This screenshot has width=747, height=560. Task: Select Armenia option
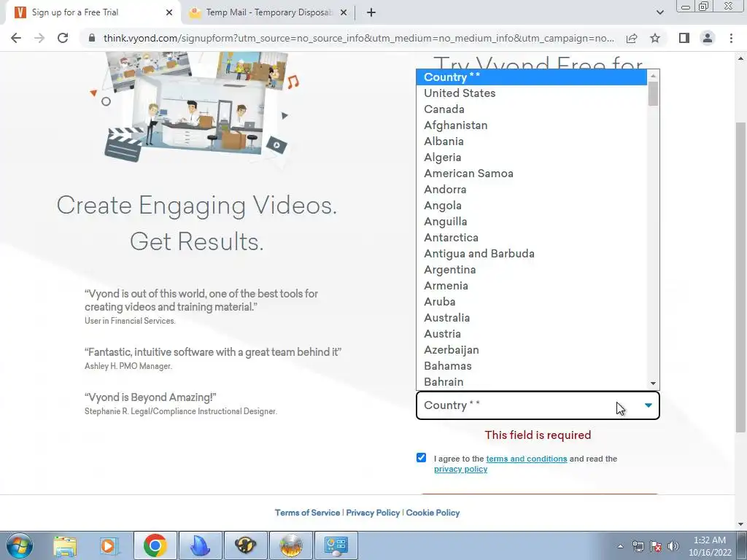click(532, 286)
